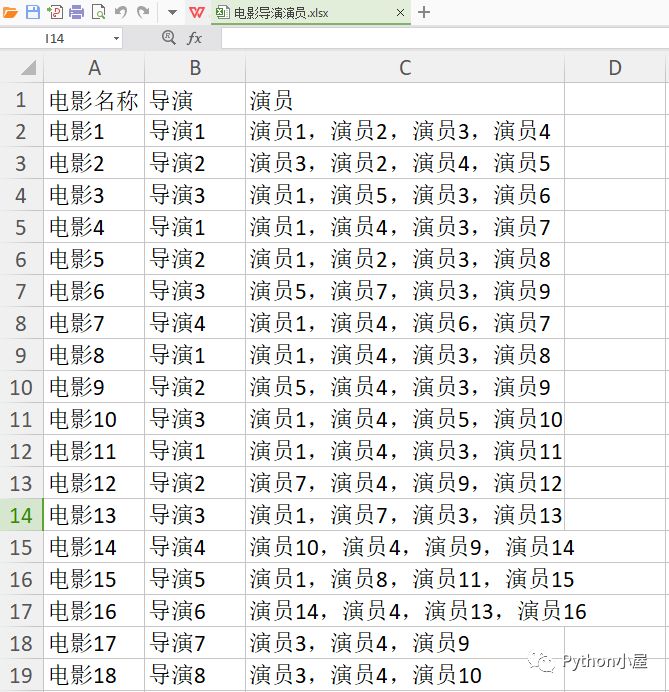Select cell 演员10,演员4,演员9,演员14
This screenshot has height=692, width=669.
click(x=405, y=547)
